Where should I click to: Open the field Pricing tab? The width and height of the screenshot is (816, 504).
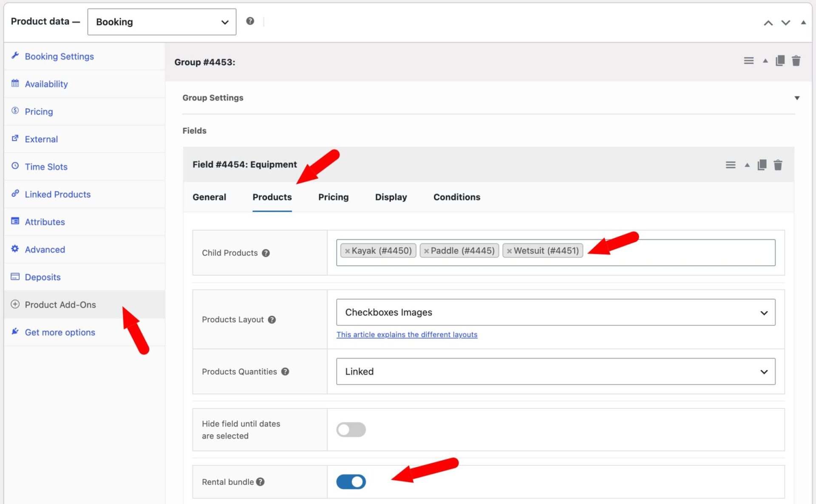click(333, 197)
